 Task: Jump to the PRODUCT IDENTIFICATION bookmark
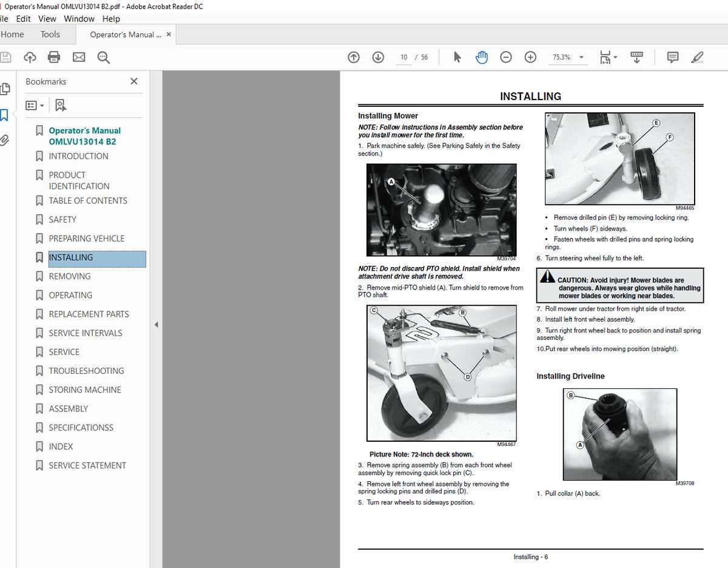coord(79,180)
